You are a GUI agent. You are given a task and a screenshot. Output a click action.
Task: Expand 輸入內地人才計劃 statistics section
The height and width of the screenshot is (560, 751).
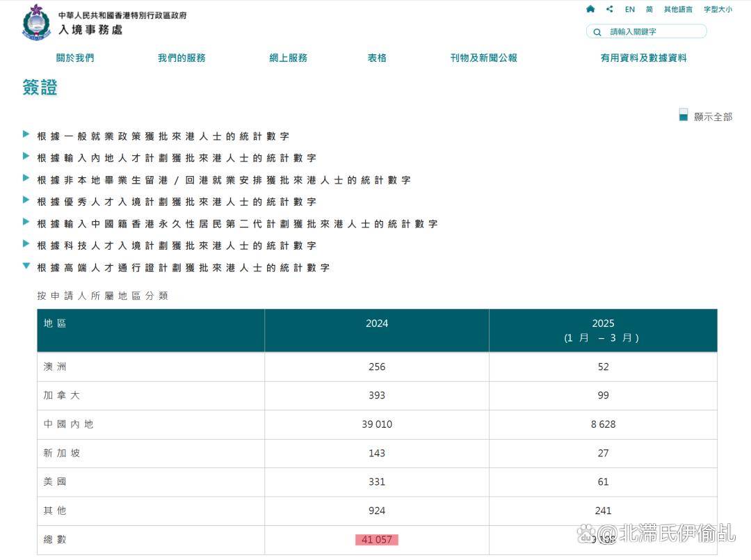(176, 159)
